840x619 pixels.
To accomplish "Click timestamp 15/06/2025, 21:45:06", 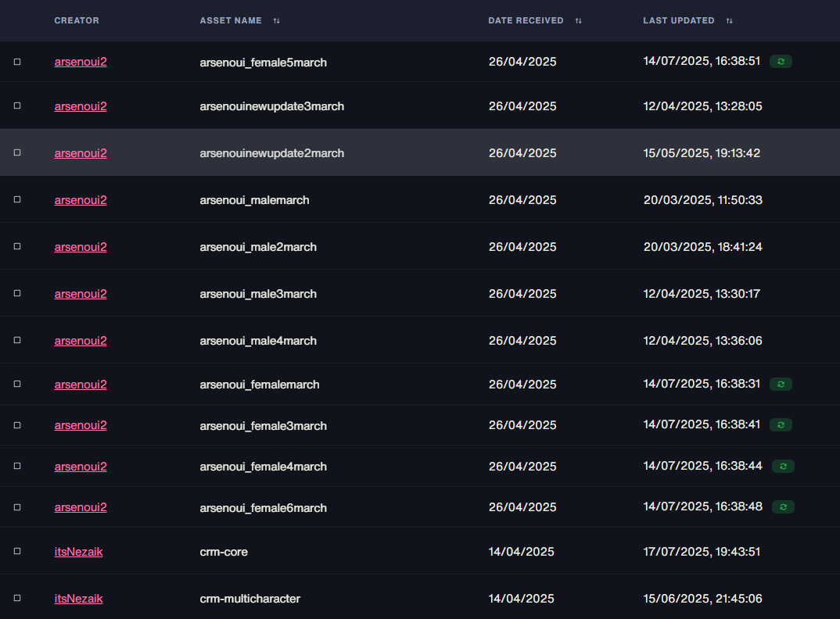I will pyautogui.click(x=702, y=599).
